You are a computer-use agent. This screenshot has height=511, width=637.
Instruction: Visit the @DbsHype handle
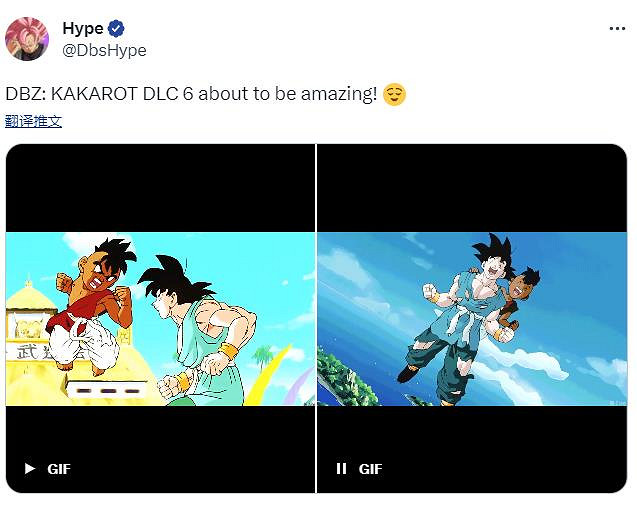coord(104,50)
